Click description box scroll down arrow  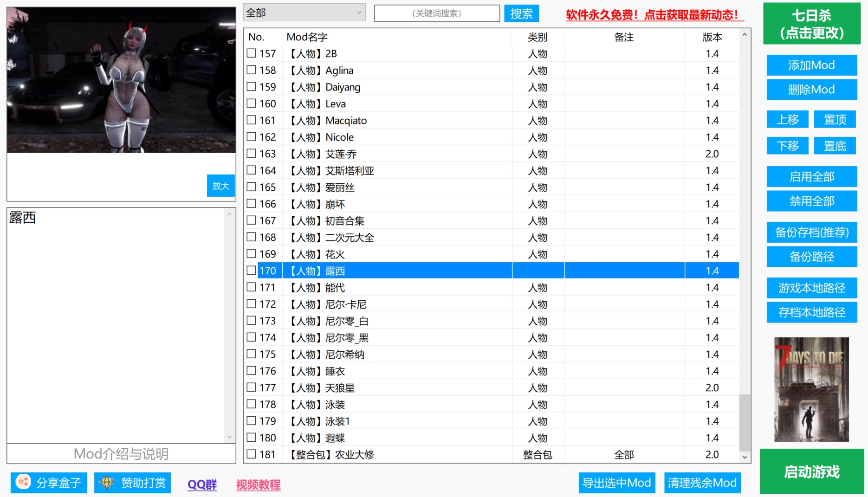(229, 437)
